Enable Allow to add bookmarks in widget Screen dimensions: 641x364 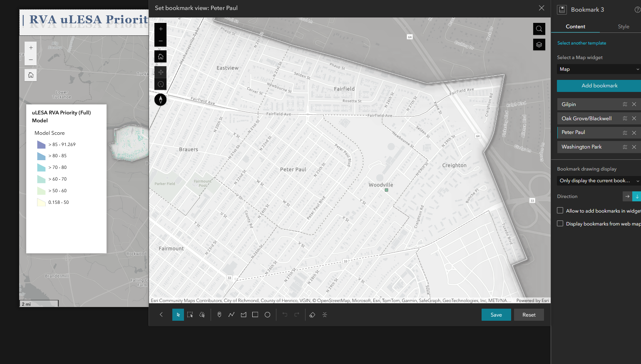tap(560, 210)
